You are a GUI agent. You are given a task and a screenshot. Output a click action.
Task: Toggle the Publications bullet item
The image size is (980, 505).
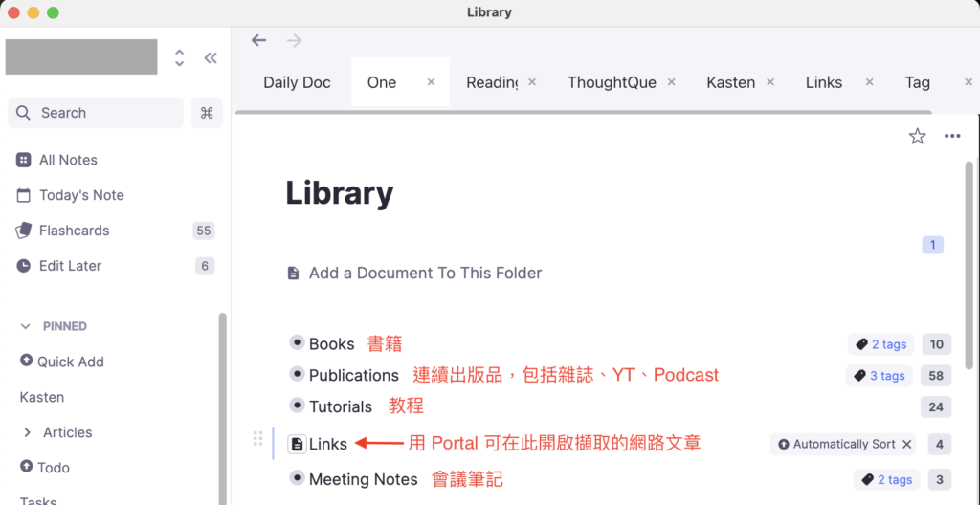point(297,375)
